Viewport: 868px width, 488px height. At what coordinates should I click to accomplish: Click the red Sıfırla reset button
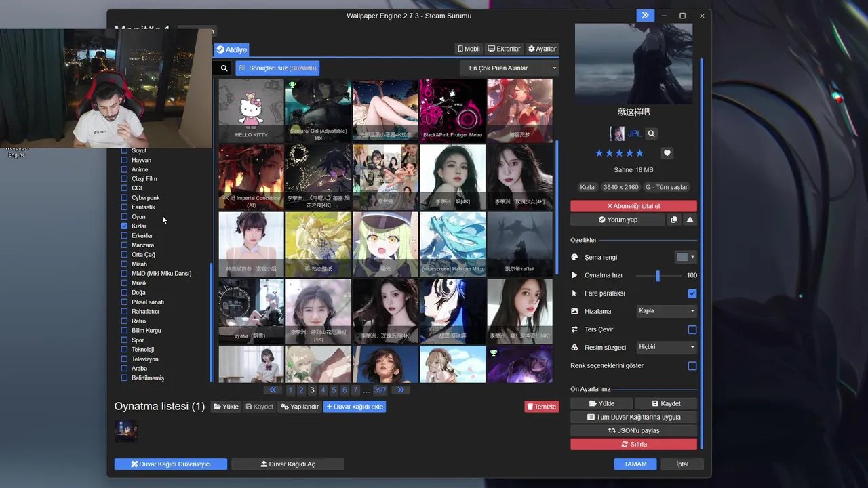coord(633,444)
